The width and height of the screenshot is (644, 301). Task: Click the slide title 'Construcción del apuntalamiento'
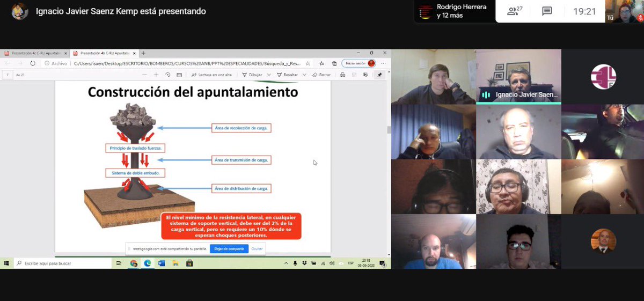[193, 92]
